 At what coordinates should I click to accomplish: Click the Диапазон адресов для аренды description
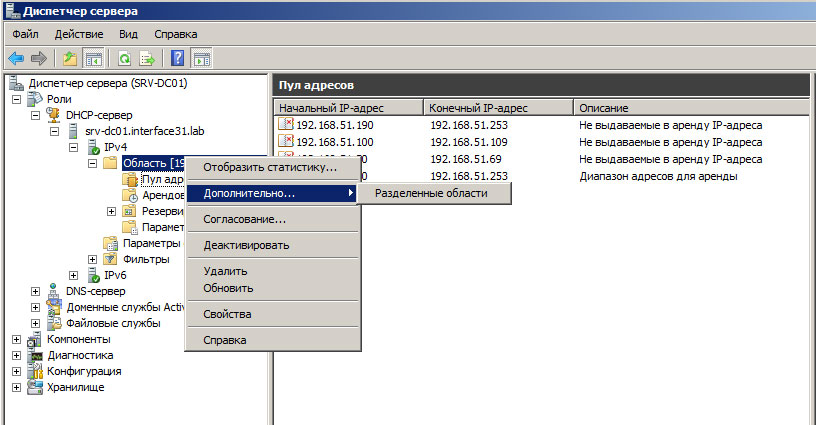658,176
